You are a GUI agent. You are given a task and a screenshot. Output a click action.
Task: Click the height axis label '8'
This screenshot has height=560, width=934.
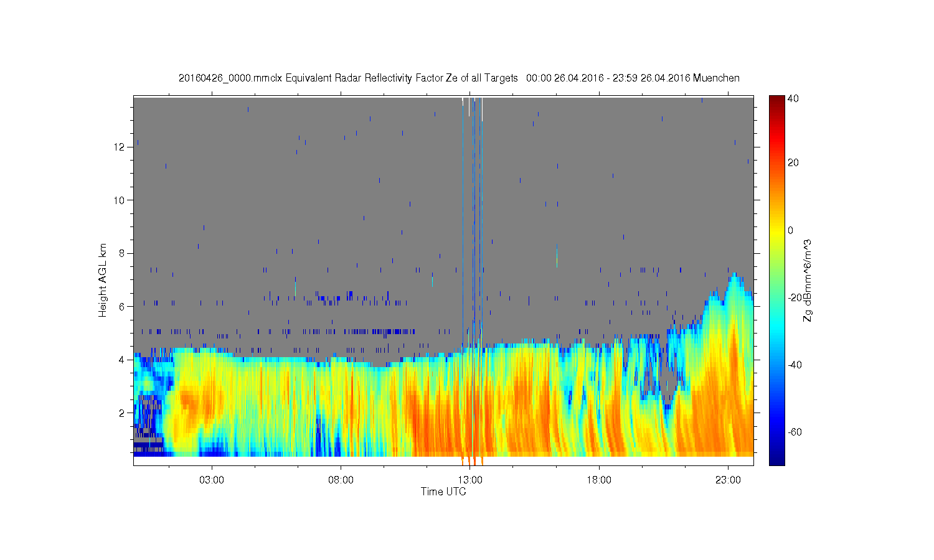click(122, 253)
